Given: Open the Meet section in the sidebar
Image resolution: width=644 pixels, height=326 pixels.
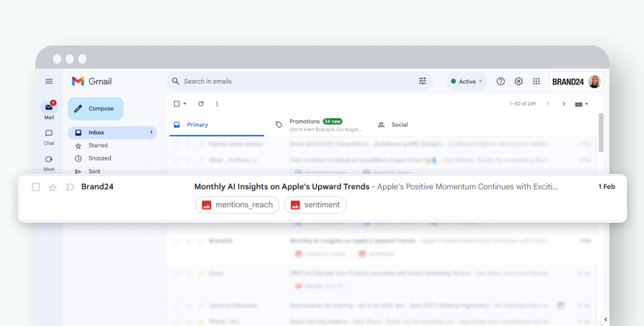Looking at the screenshot, I should point(49,164).
